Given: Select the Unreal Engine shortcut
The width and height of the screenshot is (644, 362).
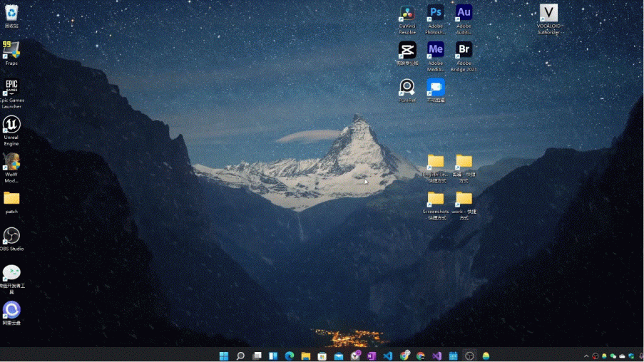Looking at the screenshot, I should point(11,125).
